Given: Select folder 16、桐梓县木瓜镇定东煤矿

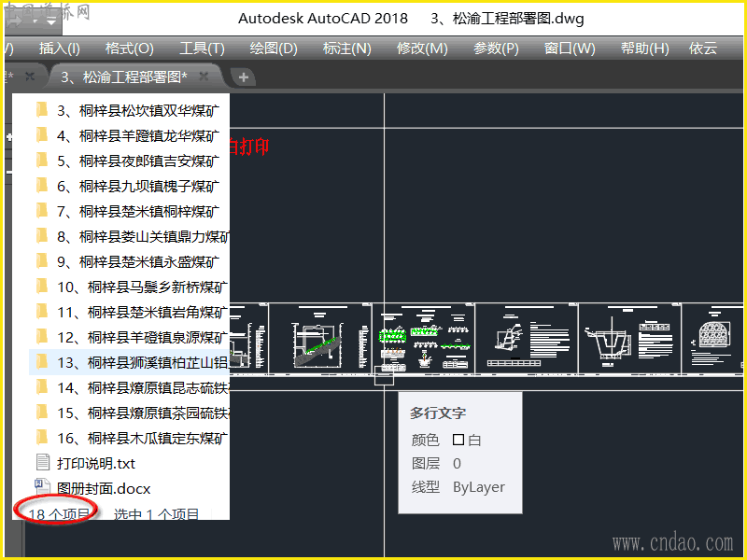Looking at the screenshot, I should click(129, 439).
